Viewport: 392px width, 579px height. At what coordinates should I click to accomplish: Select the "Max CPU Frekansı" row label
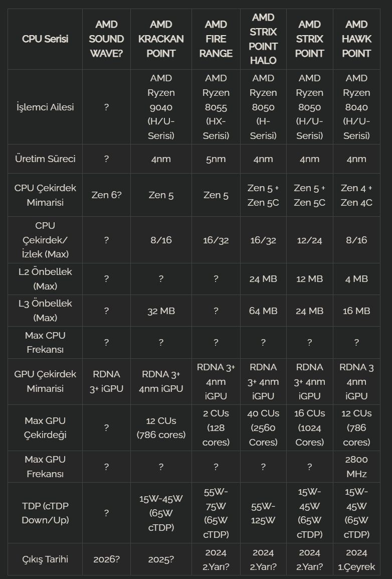click(45, 342)
